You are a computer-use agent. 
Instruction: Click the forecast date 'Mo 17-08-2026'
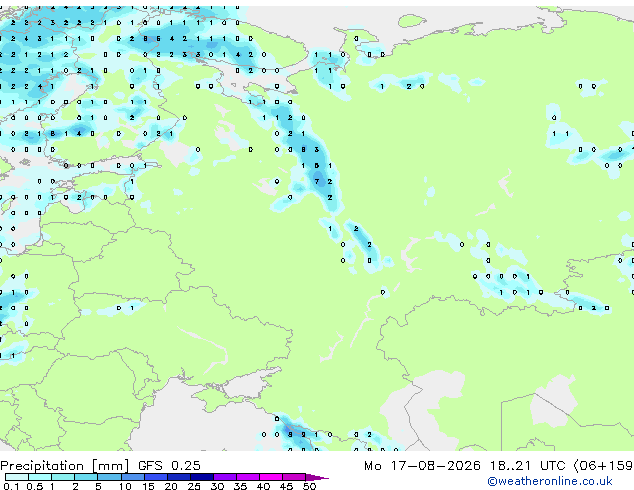coord(422,466)
